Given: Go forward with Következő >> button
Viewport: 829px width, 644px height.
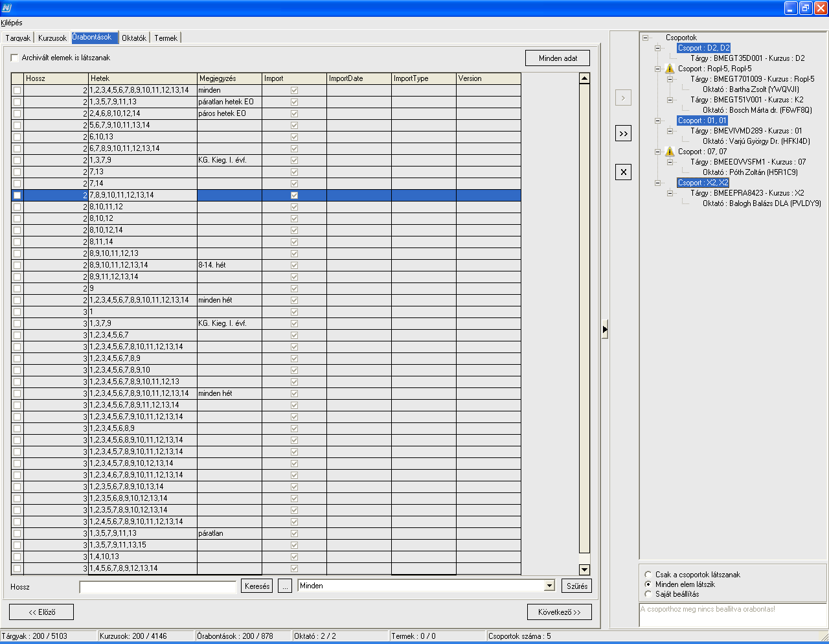Looking at the screenshot, I should pyautogui.click(x=560, y=612).
